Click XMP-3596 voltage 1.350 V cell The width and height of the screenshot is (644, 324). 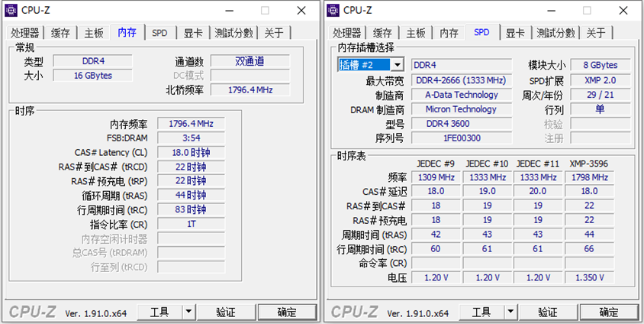coord(590,277)
